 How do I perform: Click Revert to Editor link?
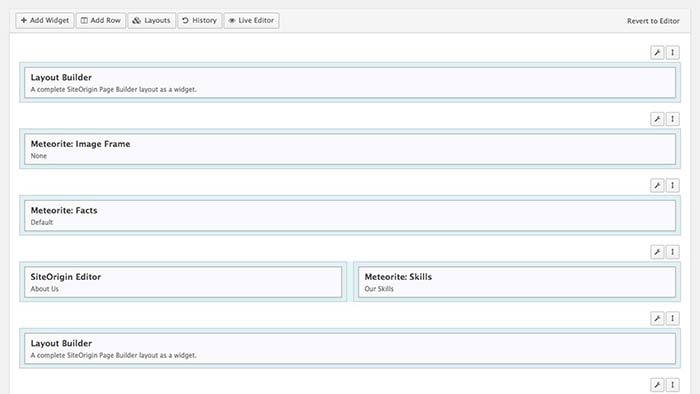point(653,21)
